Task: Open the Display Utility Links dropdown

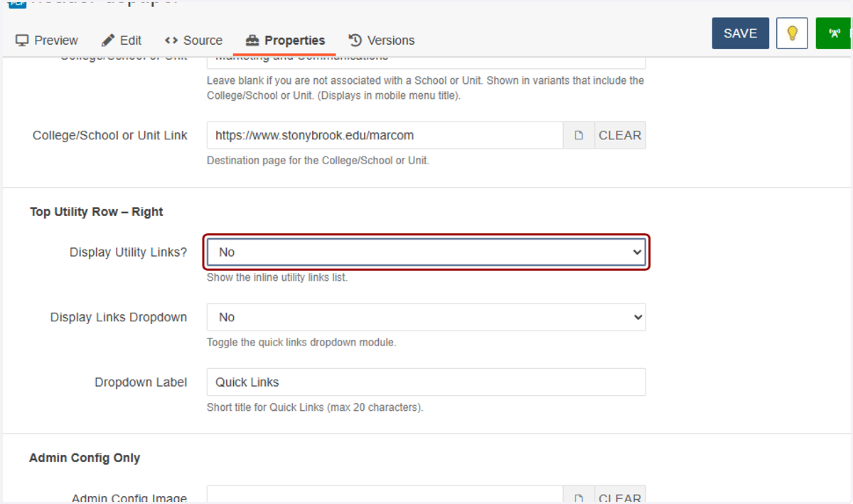Action: pyautogui.click(x=426, y=252)
